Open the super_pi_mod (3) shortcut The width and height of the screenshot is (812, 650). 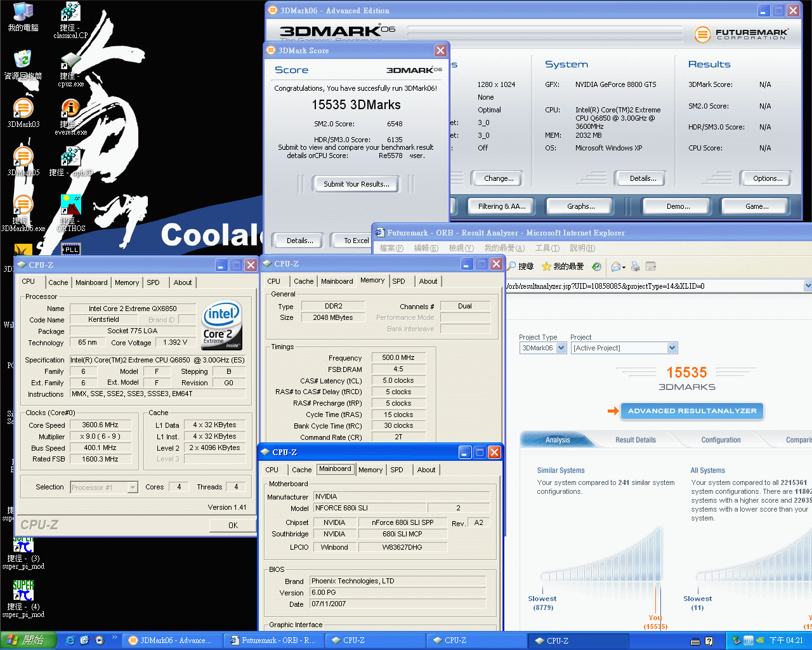point(23,553)
